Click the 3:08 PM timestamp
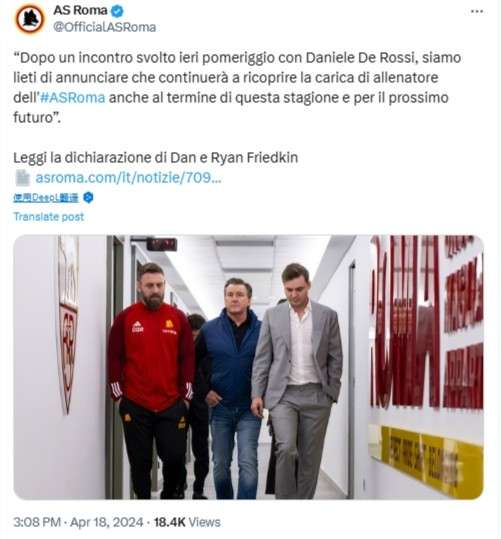This screenshot has width=501, height=539. (37, 522)
